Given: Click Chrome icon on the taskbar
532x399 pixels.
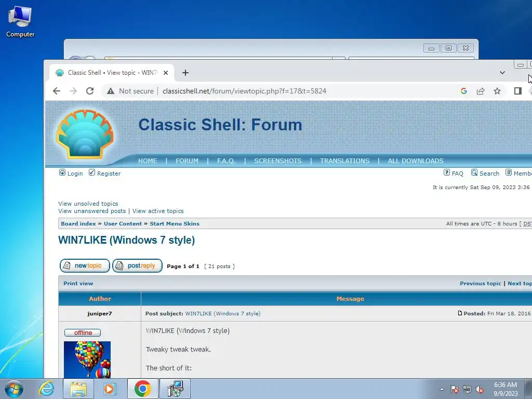Looking at the screenshot, I should (x=142, y=389).
